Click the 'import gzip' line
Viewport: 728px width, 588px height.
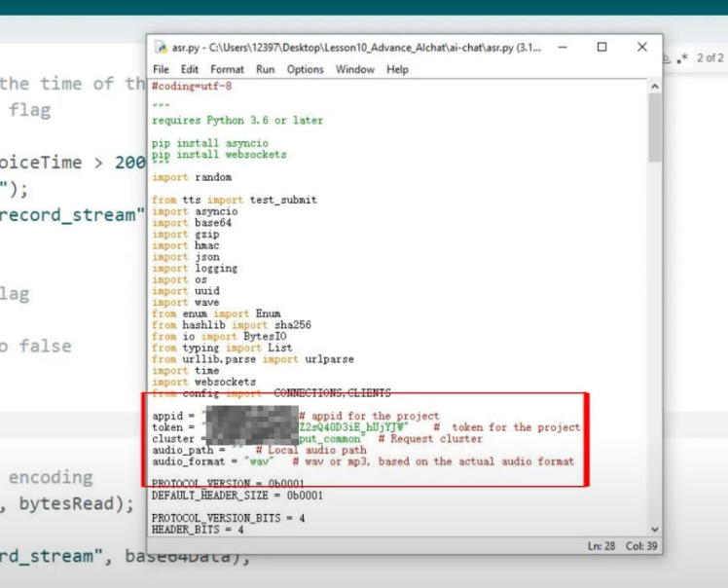click(x=186, y=234)
